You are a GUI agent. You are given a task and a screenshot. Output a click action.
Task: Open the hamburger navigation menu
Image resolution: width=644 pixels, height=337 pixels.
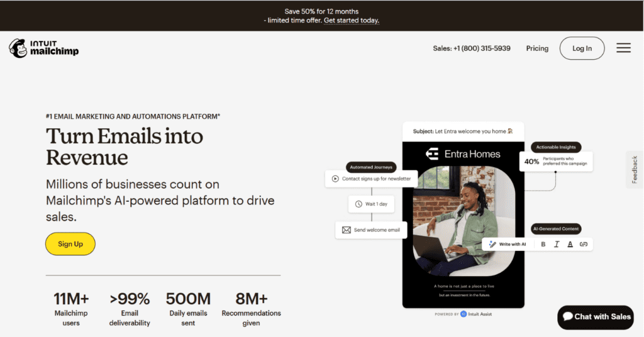[623, 48]
